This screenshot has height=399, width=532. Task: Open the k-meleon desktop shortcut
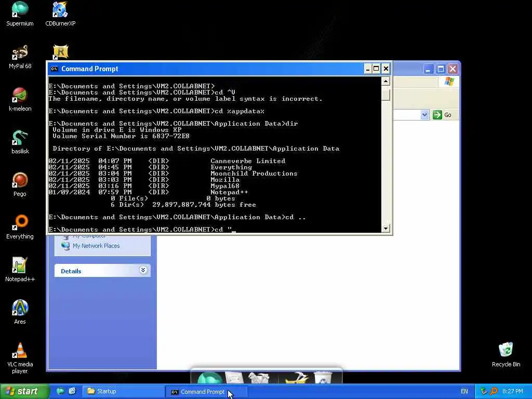[x=20, y=99]
